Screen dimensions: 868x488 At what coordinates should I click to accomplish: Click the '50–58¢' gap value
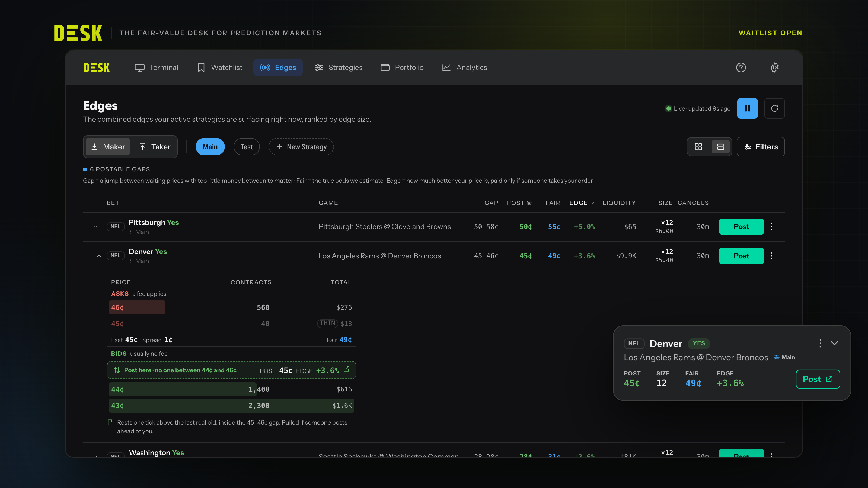coord(486,227)
